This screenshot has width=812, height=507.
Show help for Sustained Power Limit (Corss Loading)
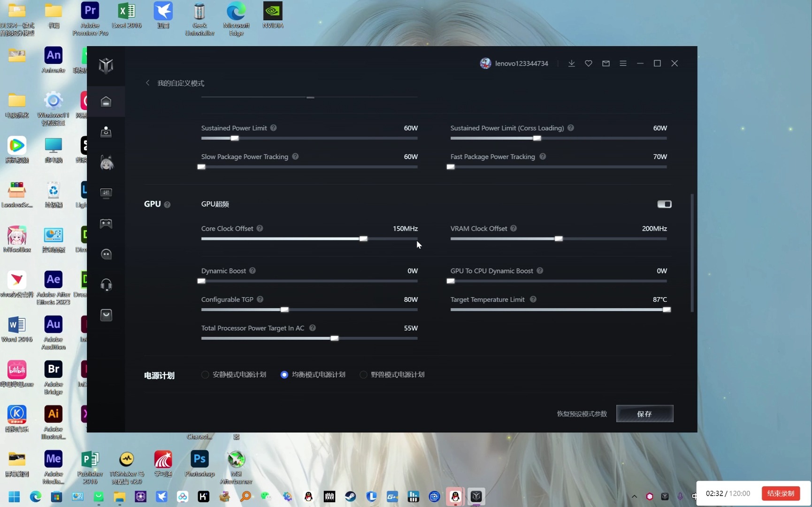coord(571,128)
